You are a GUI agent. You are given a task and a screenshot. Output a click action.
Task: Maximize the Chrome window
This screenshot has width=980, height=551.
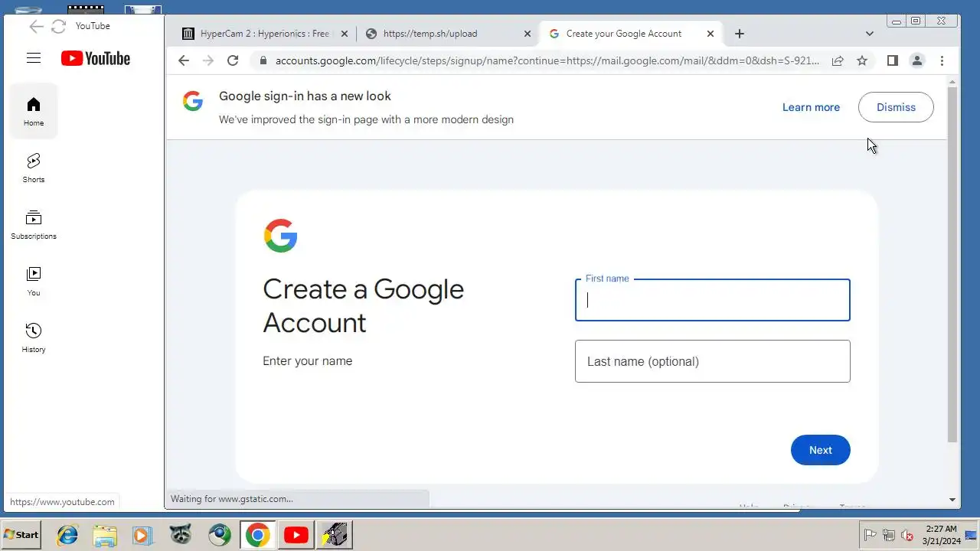pos(916,21)
